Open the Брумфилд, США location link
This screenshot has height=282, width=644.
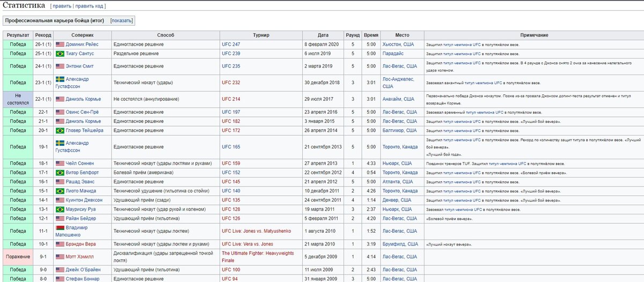400,244
